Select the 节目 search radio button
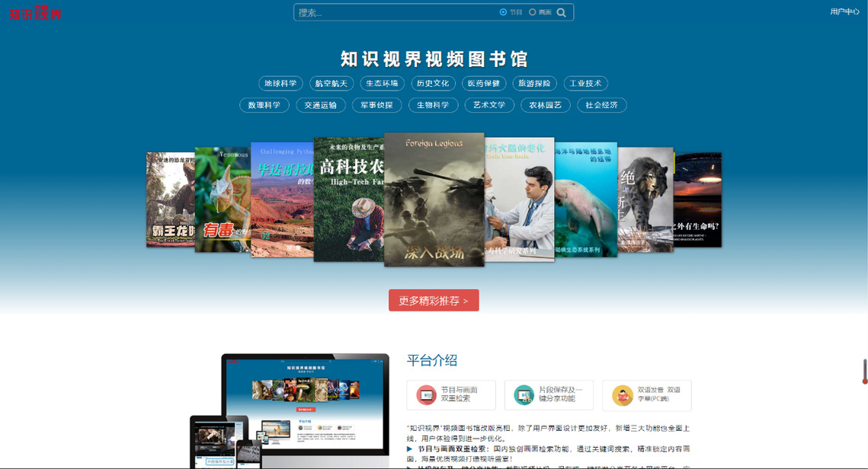Image resolution: width=868 pixels, height=469 pixels. click(x=503, y=12)
